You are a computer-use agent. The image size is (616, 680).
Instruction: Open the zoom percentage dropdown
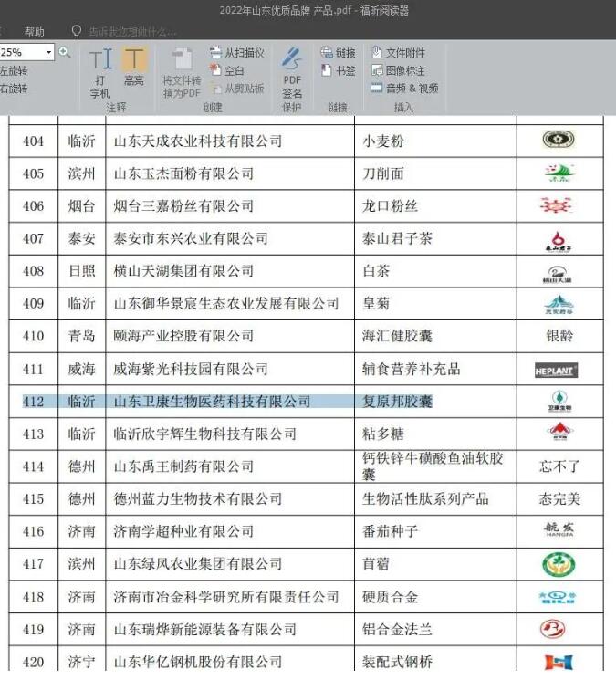48,53
